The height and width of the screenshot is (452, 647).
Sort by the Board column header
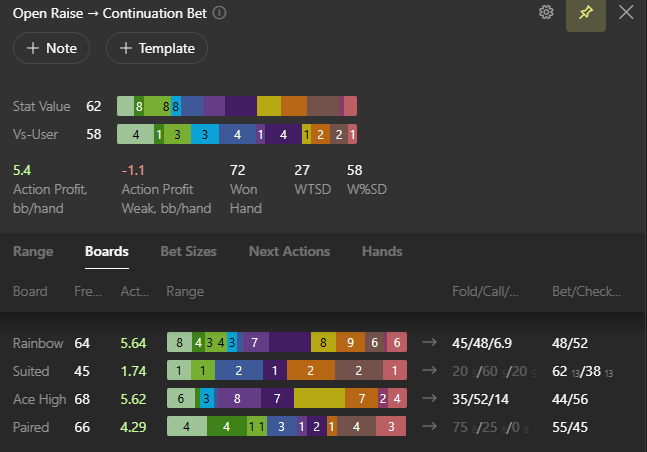(30, 291)
